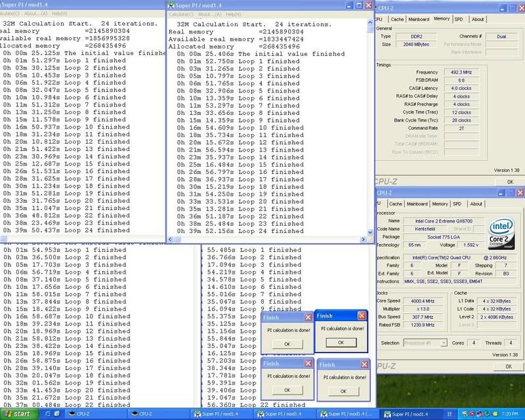Open About tab in CPU-Z processor window

point(476,203)
